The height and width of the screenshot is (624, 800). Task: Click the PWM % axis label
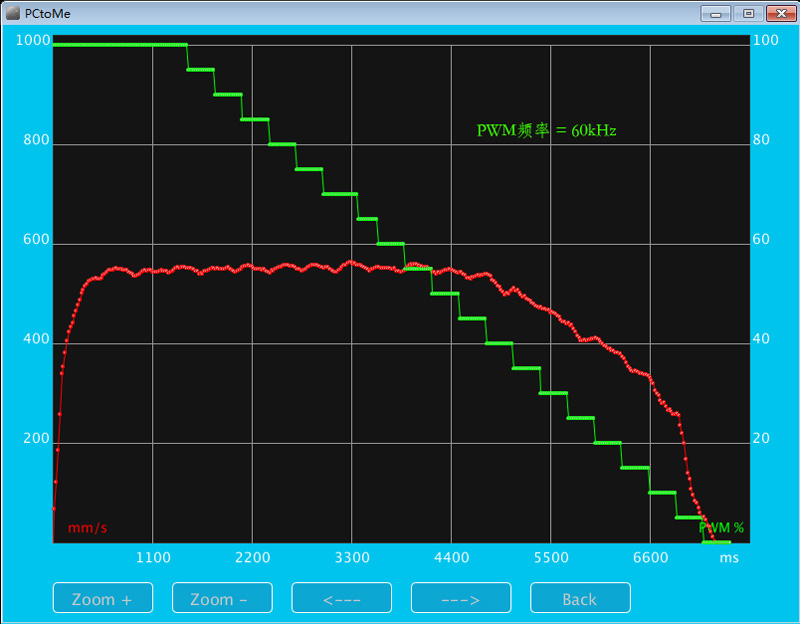coord(721,528)
